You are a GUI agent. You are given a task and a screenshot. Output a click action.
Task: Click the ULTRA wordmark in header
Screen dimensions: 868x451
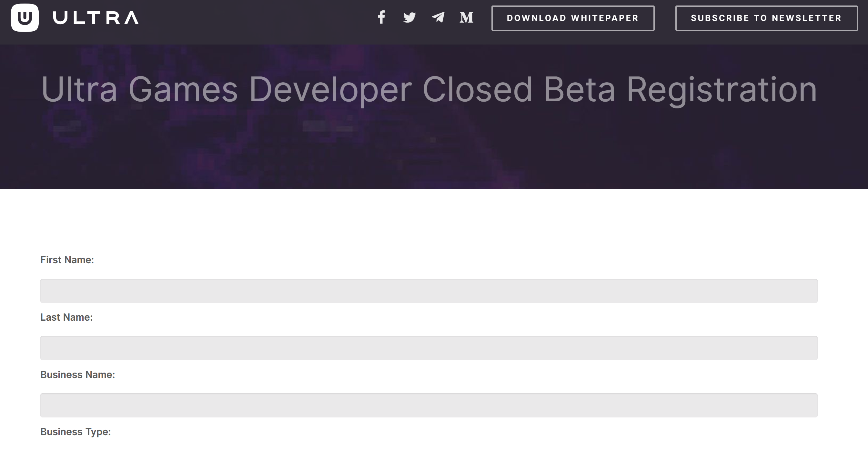[96, 18]
